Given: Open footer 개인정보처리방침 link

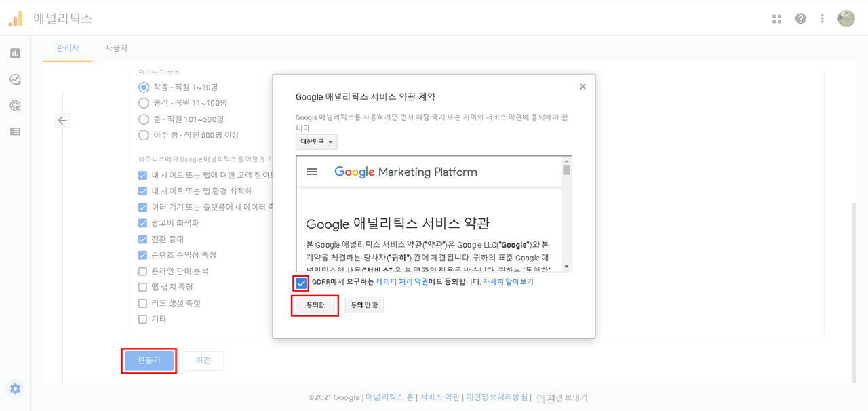Looking at the screenshot, I should tap(497, 397).
